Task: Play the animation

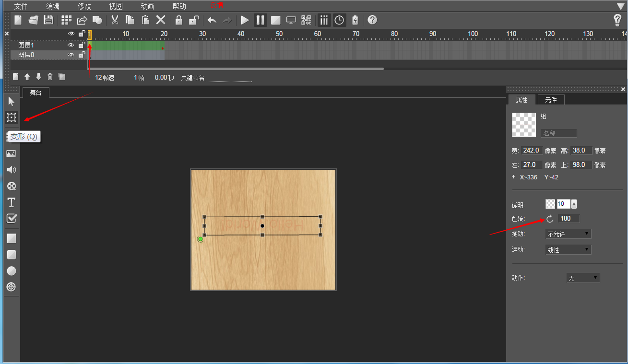Action: [245, 20]
